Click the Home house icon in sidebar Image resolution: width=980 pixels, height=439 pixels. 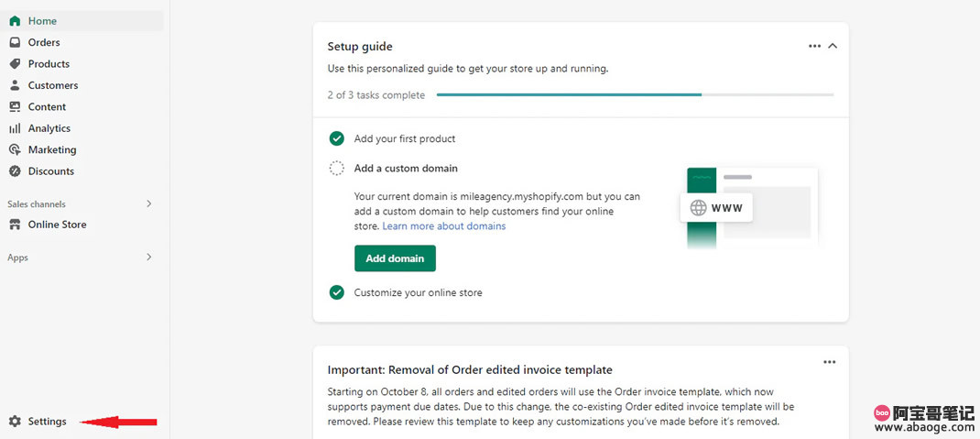coord(15,21)
